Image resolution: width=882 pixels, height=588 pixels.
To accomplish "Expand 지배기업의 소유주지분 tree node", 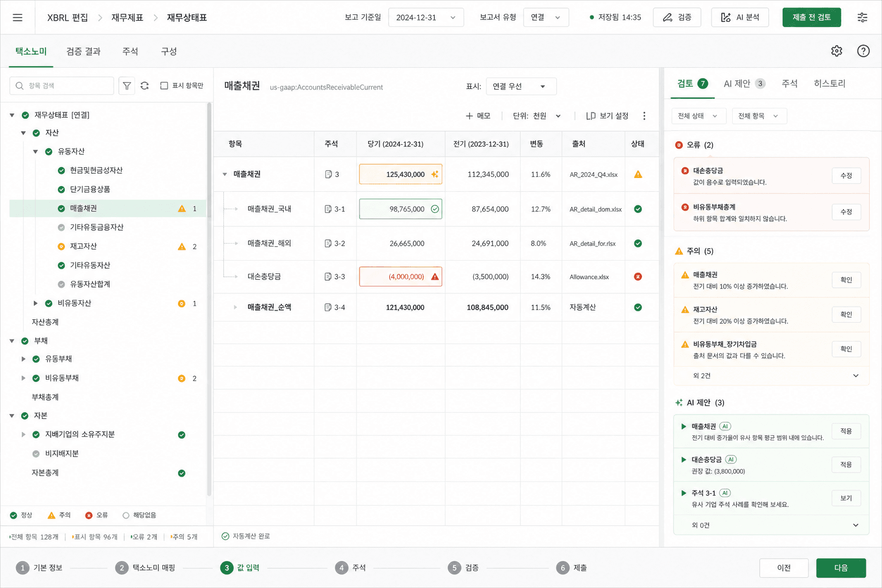I will tap(24, 435).
